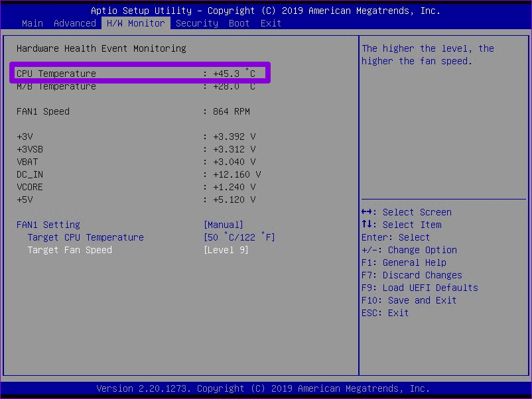This screenshot has height=399, width=532.
Task: Open the Advanced tab
Action: (75, 23)
